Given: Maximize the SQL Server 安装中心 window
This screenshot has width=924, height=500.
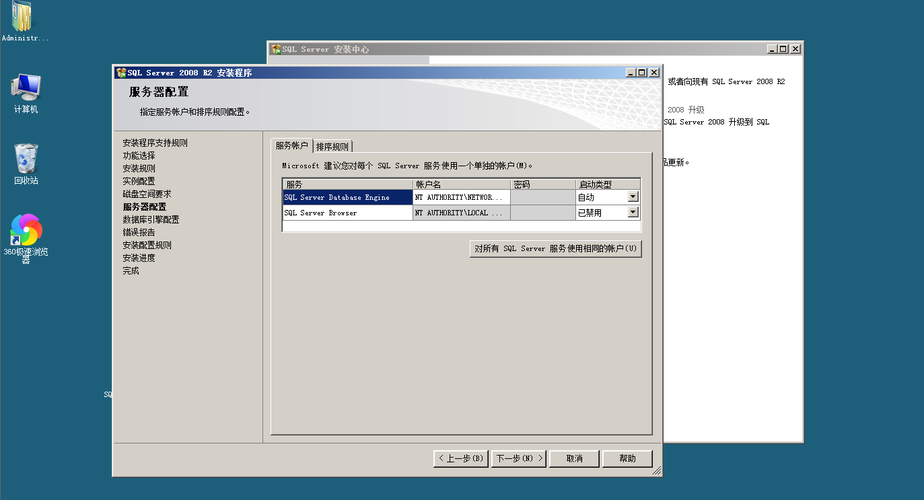Looking at the screenshot, I should pos(783,49).
